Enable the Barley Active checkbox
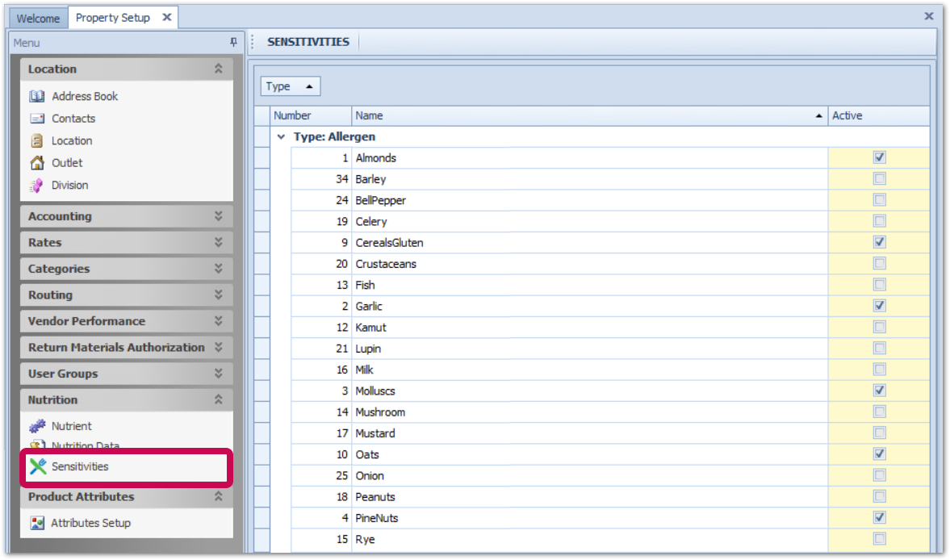The width and height of the screenshot is (950, 560). (879, 179)
